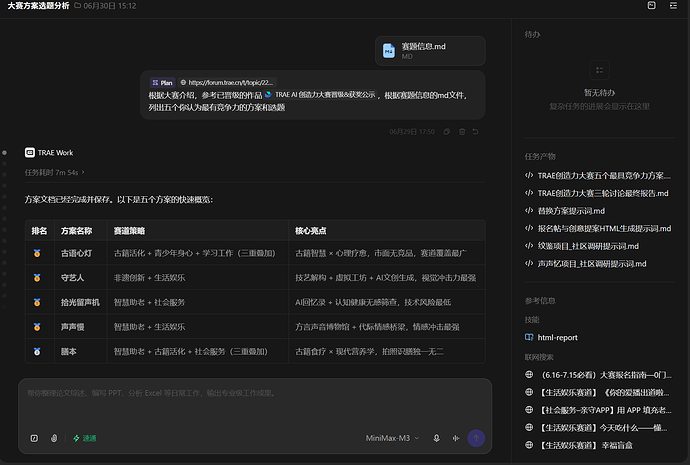Image resolution: width=690 pixels, height=465 pixels.
Task: Click globe icon beside 幸福盲盒 result
Action: [x=529, y=445]
